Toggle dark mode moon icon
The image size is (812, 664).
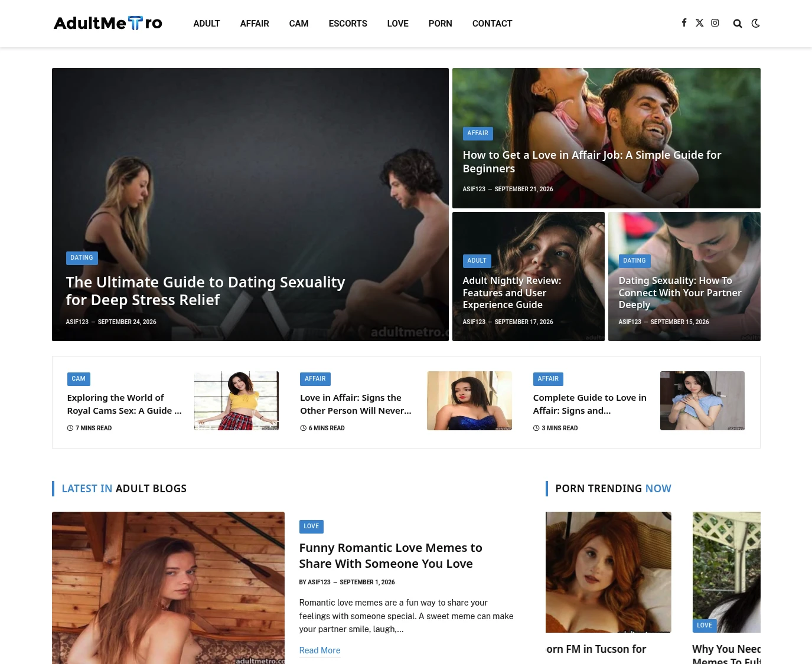[x=755, y=24]
